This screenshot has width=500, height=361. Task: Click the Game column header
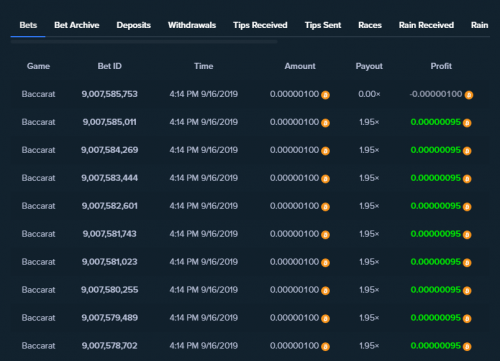coord(38,66)
